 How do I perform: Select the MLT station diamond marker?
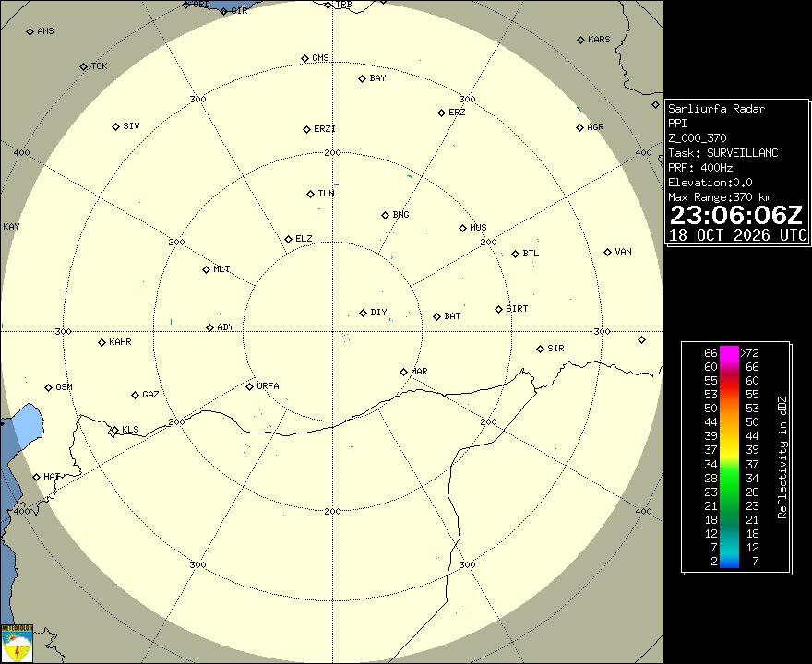coord(206,269)
